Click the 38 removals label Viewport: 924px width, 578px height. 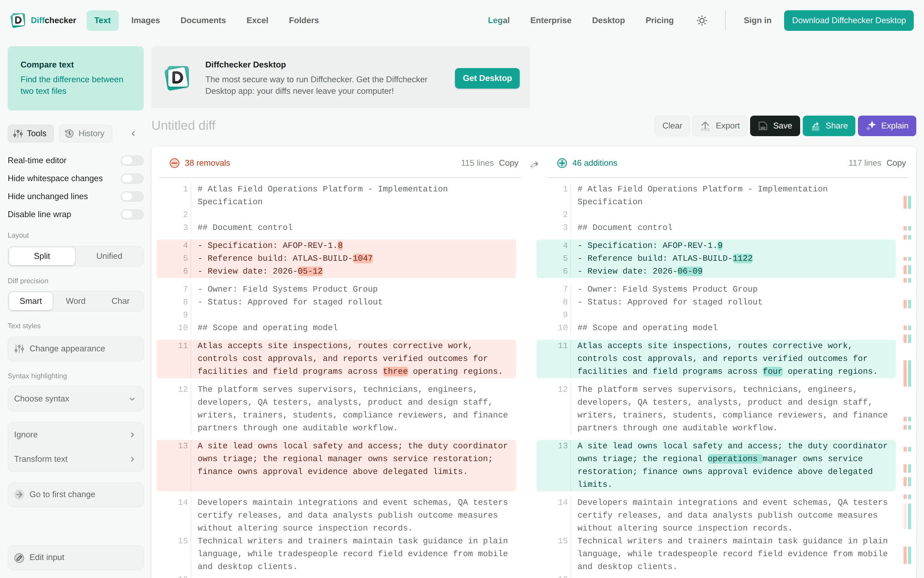(x=207, y=163)
